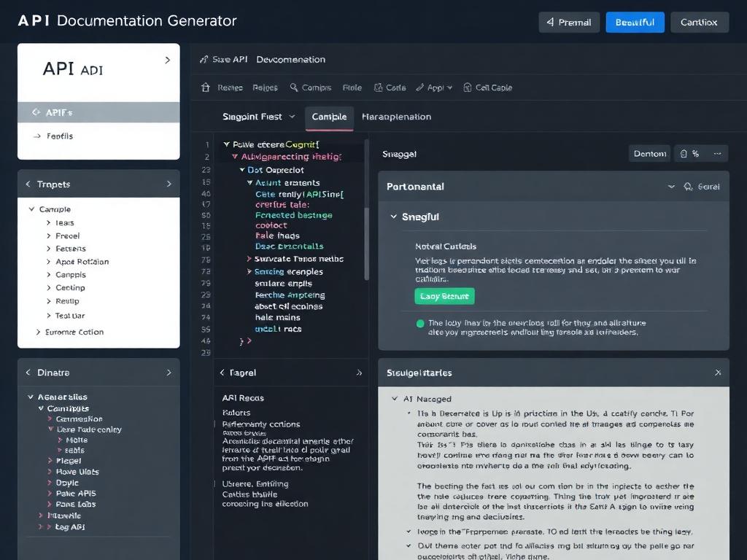The image size is (747, 560).
Task: Click the Cantliox button
Action: click(x=699, y=23)
